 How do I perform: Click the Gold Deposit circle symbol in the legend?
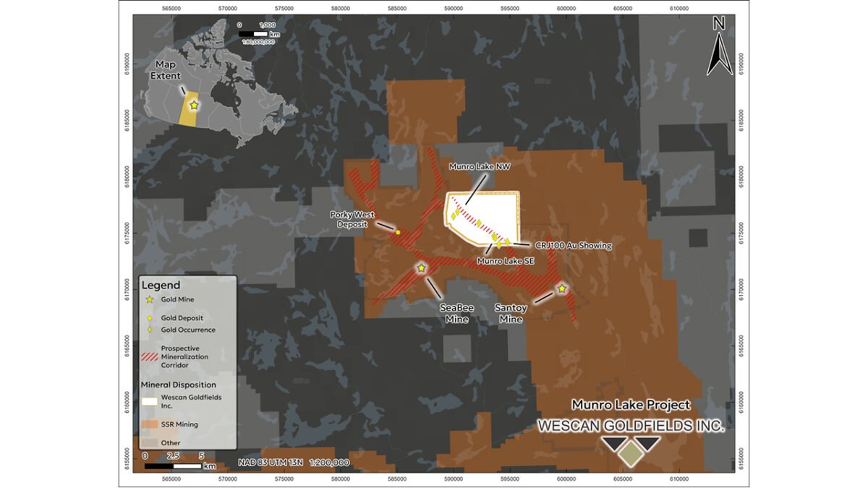click(150, 317)
